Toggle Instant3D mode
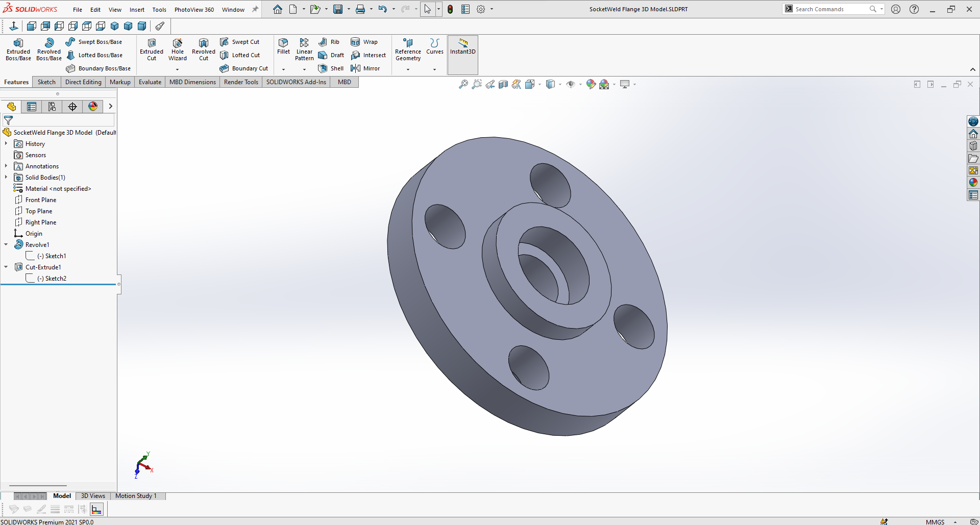Image resolution: width=980 pixels, height=525 pixels. click(463, 55)
